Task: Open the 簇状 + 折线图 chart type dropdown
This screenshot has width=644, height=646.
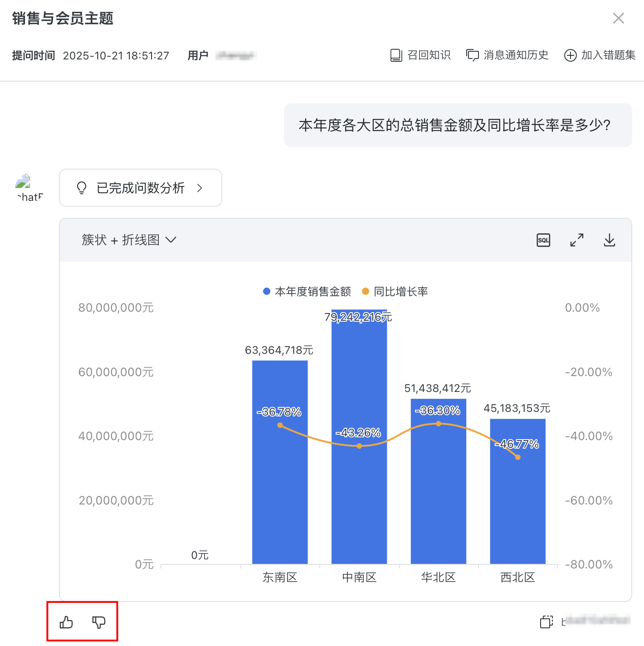Action: [129, 240]
